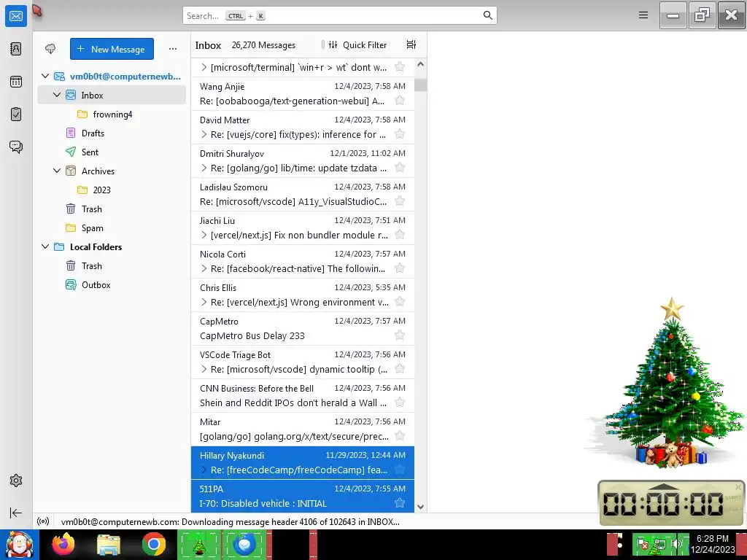Open the Drafts folder

[112, 133]
